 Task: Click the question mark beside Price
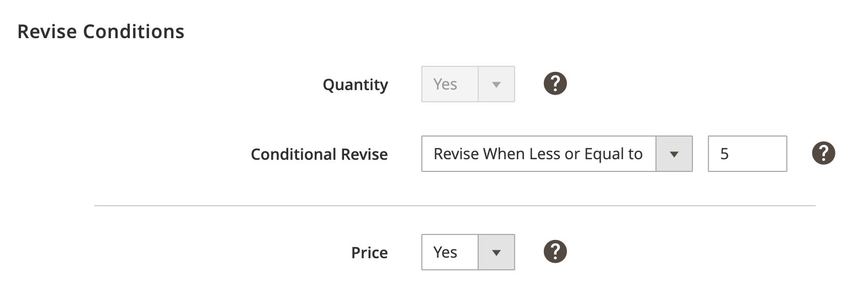click(555, 252)
